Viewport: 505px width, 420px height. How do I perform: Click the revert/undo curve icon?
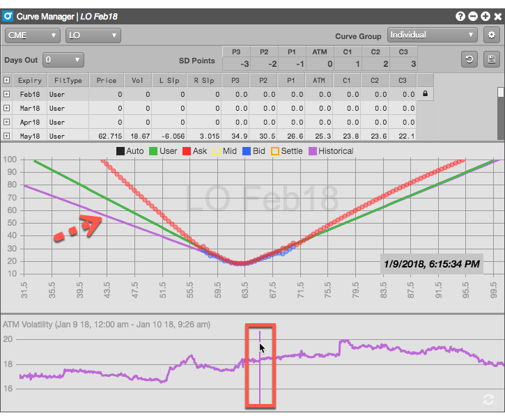click(469, 60)
